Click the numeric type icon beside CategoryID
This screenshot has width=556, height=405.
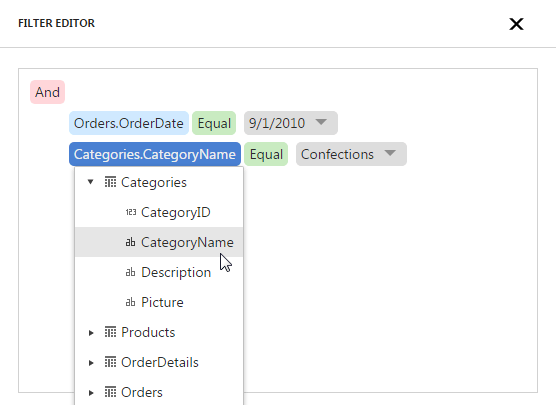point(131,212)
